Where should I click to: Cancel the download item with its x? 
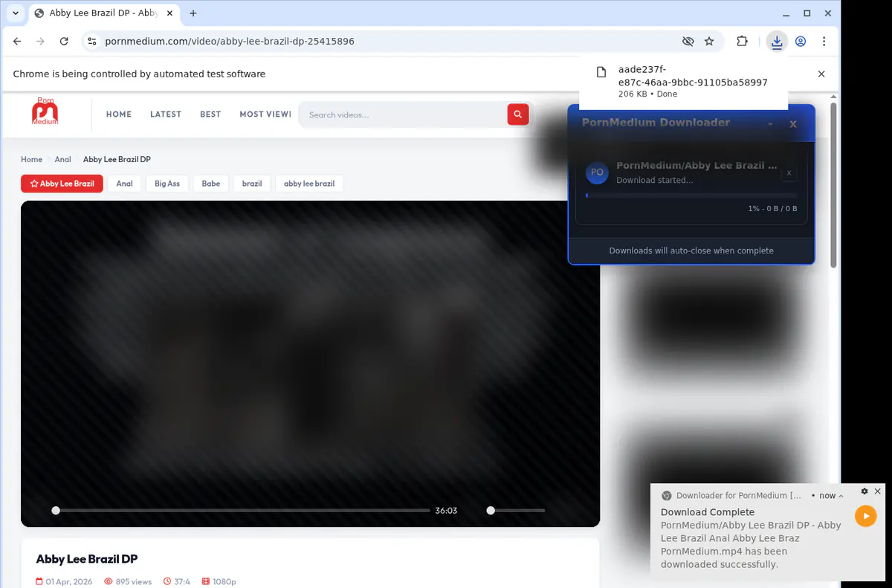789,172
